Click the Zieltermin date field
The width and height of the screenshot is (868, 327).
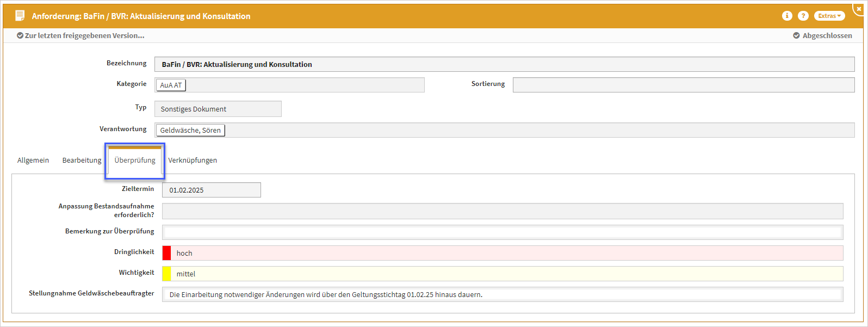pyautogui.click(x=211, y=190)
